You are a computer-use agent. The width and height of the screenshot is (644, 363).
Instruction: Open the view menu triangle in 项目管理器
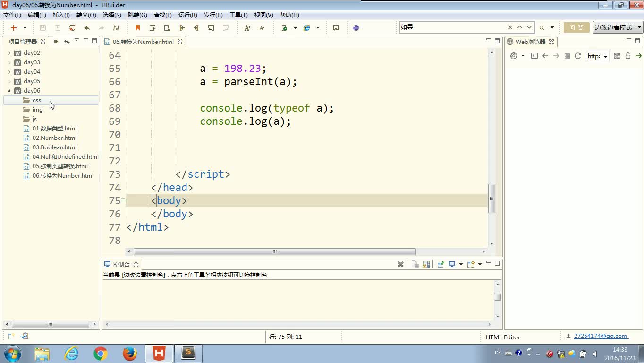(x=77, y=40)
